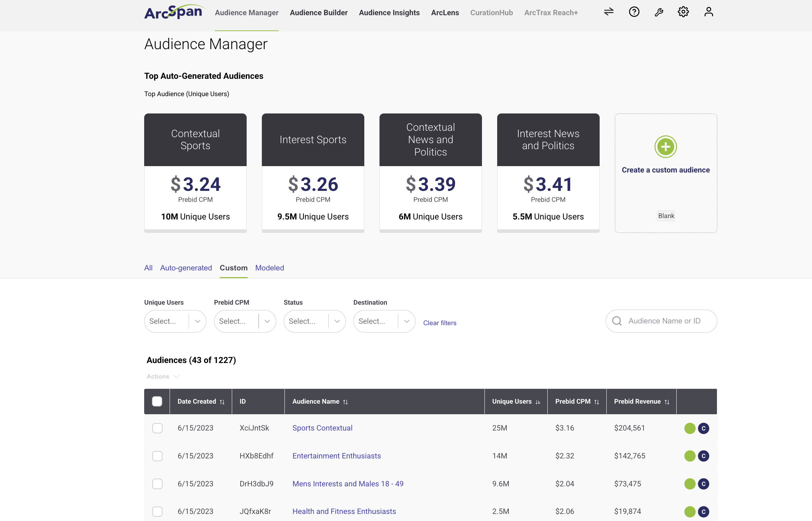Click Prebid Revenue value $204,561
The width and height of the screenshot is (812, 521).
[x=629, y=428]
